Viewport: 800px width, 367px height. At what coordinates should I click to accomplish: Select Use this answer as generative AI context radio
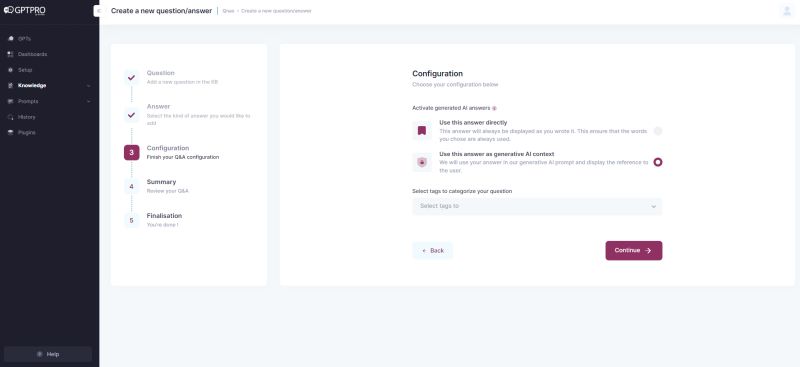(x=658, y=162)
